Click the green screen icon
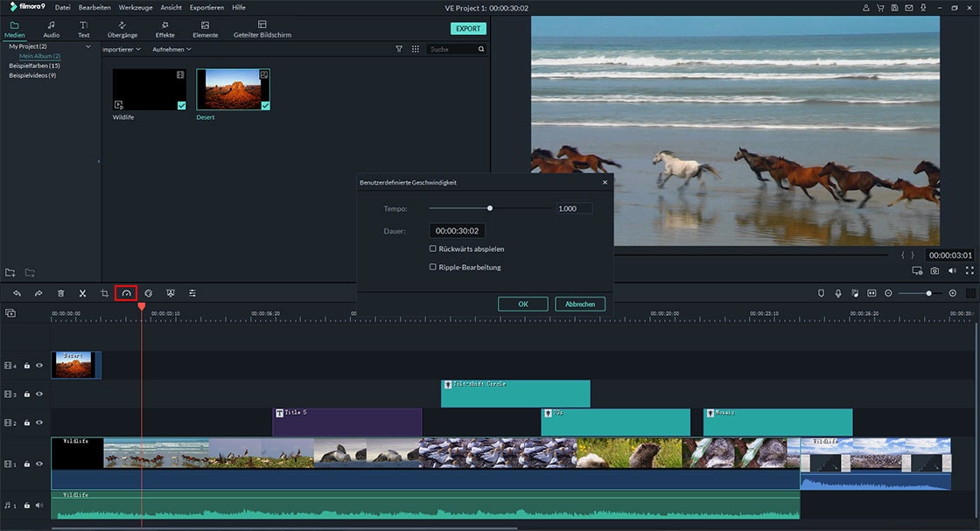Image resolution: width=980 pixels, height=531 pixels. (x=170, y=293)
